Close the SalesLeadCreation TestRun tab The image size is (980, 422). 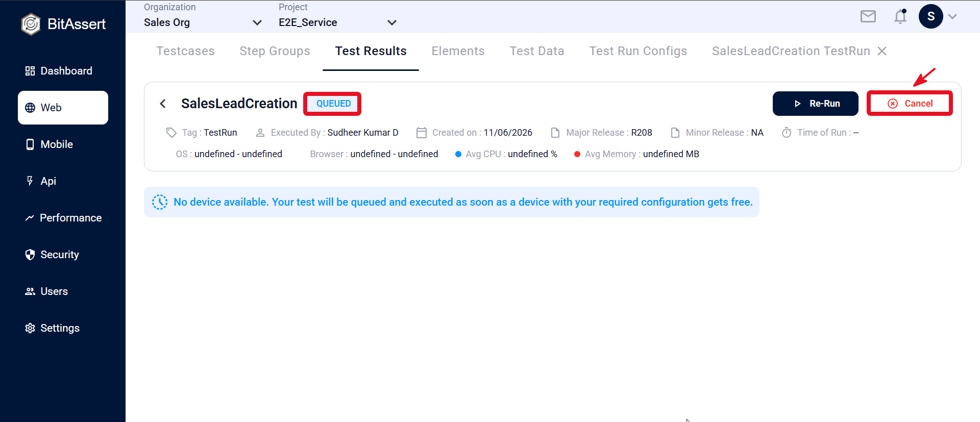[x=882, y=51]
